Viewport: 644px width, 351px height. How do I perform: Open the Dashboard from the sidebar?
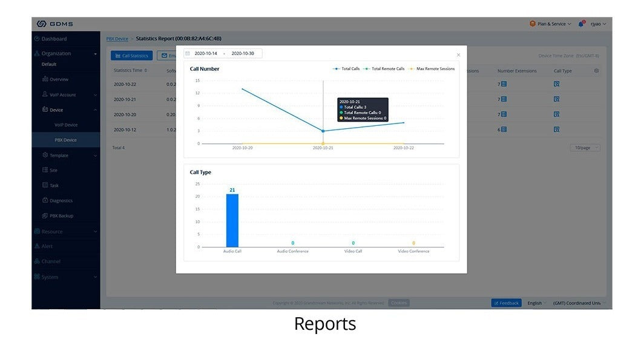click(x=54, y=38)
